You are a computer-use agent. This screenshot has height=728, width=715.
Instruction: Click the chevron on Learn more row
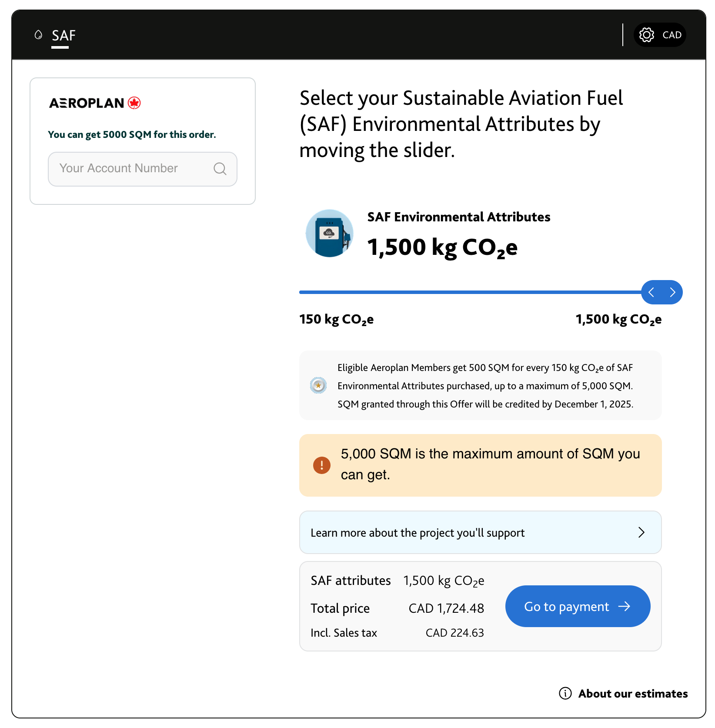(x=641, y=532)
